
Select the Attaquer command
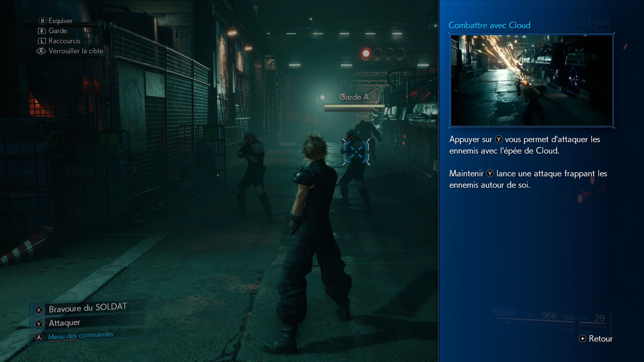64,323
